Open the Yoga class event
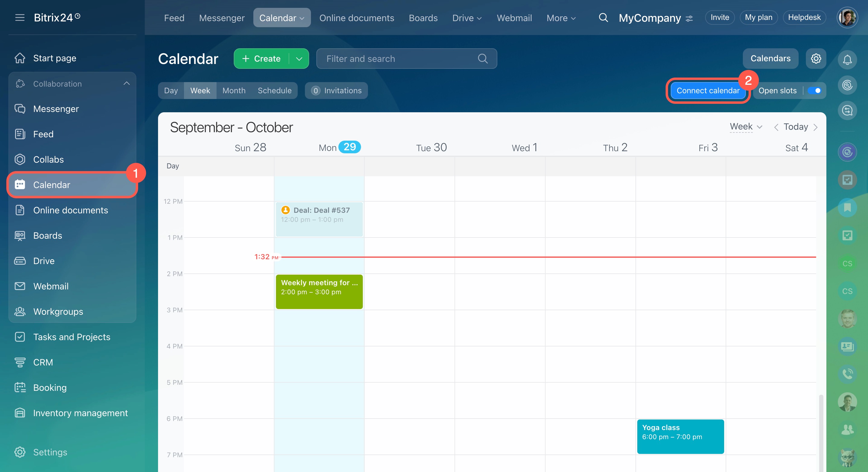 (680, 437)
